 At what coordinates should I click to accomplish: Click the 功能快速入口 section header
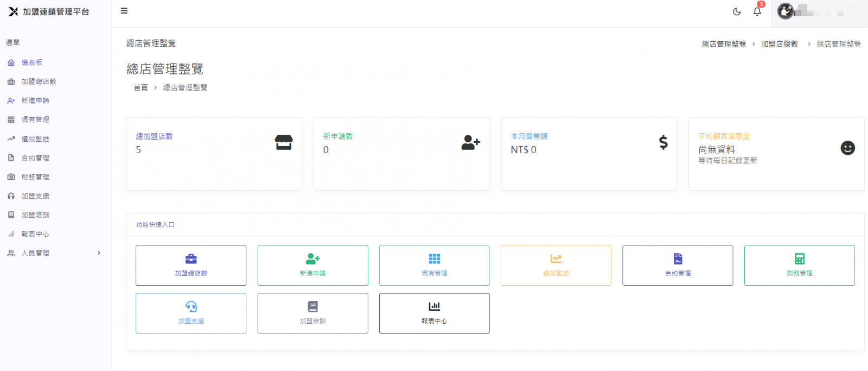pos(155,224)
